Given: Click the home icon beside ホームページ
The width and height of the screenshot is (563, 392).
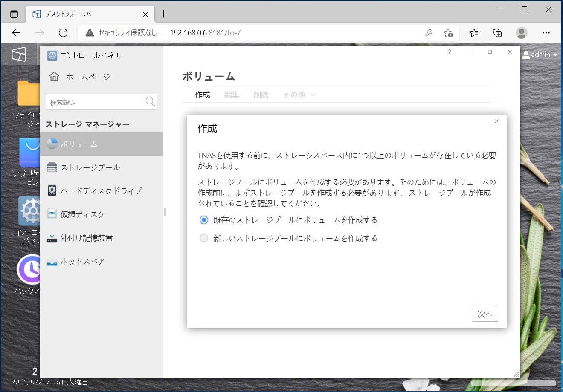Looking at the screenshot, I should tap(54, 77).
